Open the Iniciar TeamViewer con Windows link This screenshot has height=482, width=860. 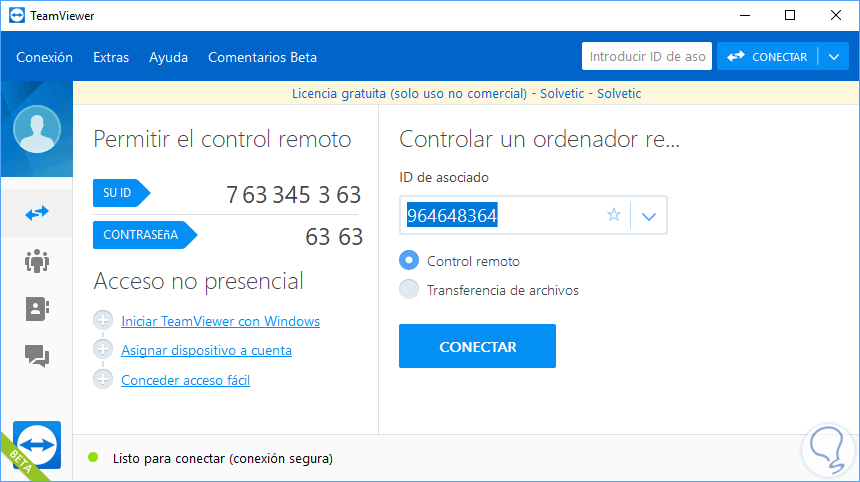click(x=220, y=321)
